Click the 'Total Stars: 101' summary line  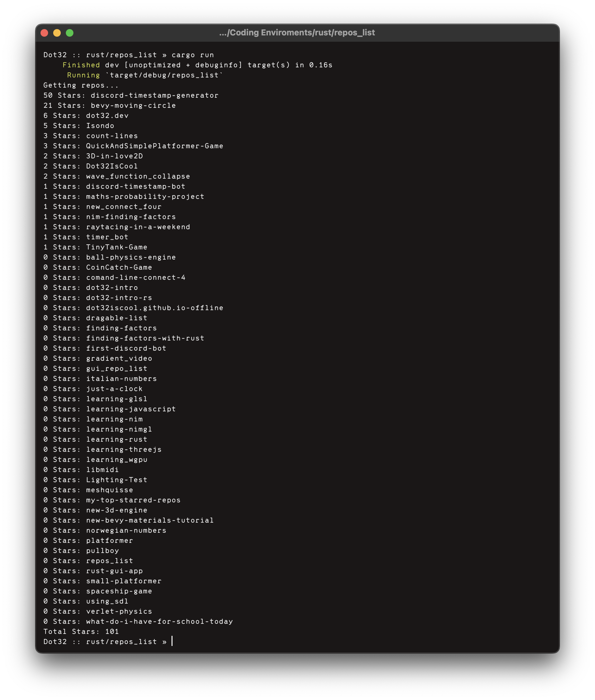81,631
